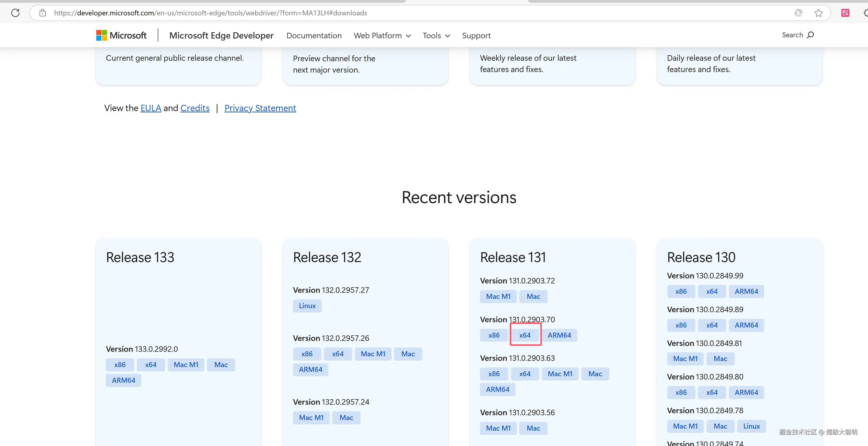Open the Support menu item
868x446 pixels.
[x=476, y=35]
